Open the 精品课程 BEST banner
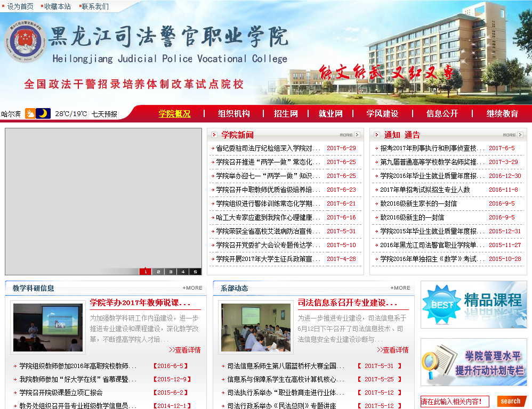The image size is (532, 409). point(473,305)
